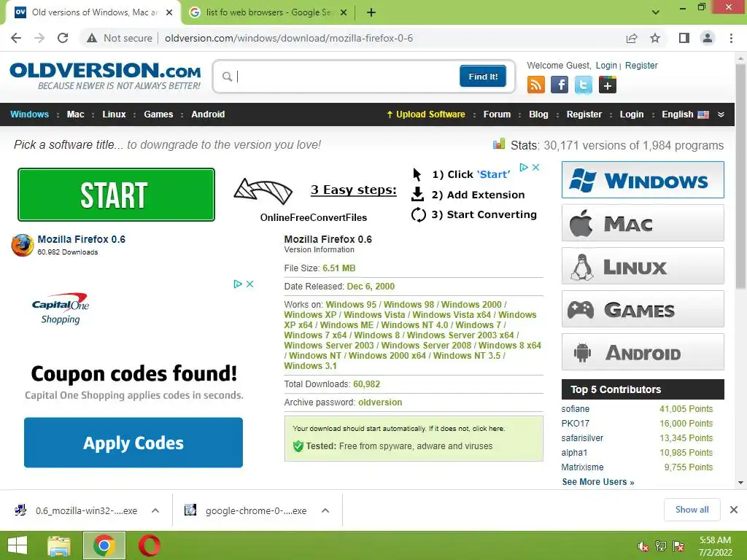747x560 pixels.
Task: Open the tab search dropdown arrow
Action: pyautogui.click(x=656, y=12)
